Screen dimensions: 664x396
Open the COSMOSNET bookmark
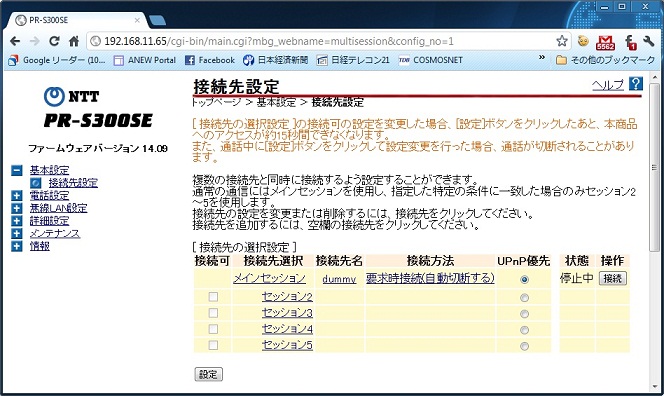click(x=431, y=60)
